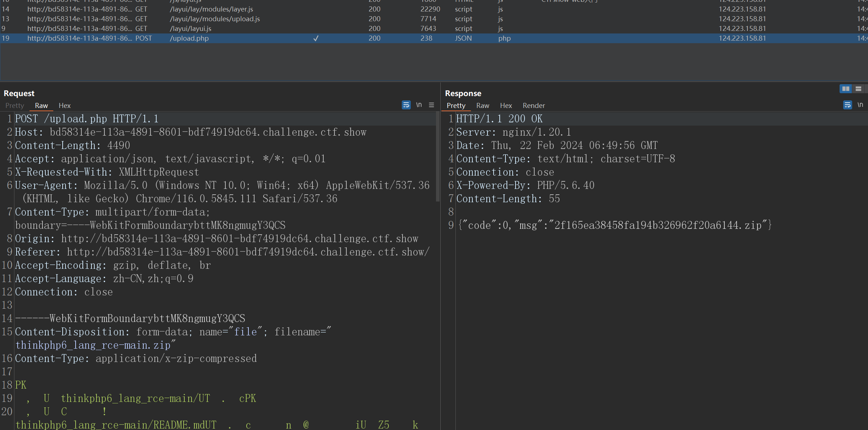
Task: Switch to side-by-side layout view
Action: pos(846,89)
